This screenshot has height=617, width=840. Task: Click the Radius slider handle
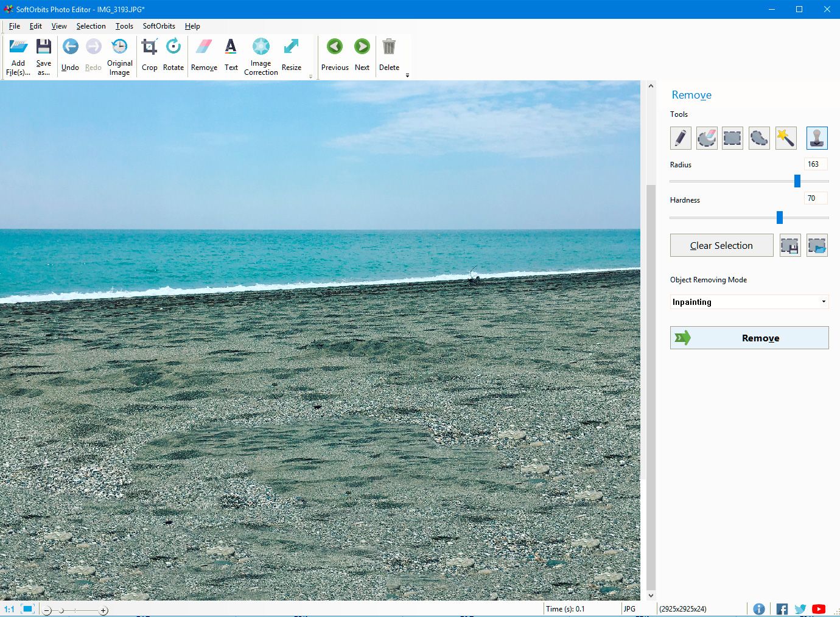coord(797,181)
